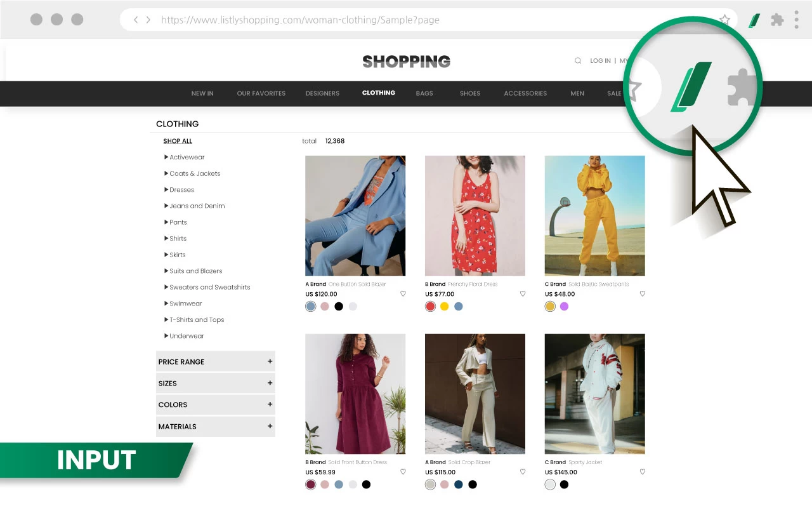Screen dimensions: 812x508
Task: Click the SHOP ALL link
Action: coord(178,141)
